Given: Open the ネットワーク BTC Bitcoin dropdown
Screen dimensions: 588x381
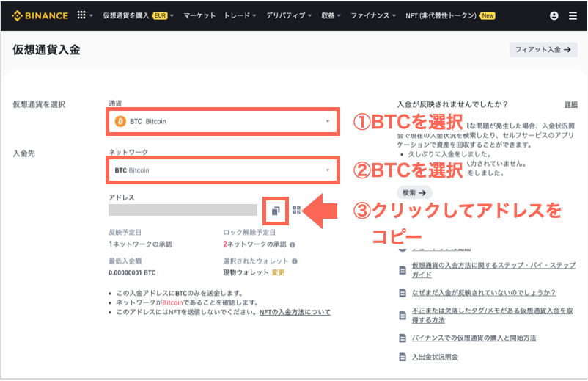Looking at the screenshot, I should pos(223,170).
